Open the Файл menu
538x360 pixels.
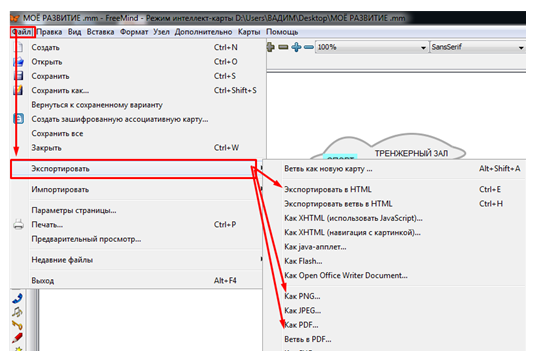(22, 32)
